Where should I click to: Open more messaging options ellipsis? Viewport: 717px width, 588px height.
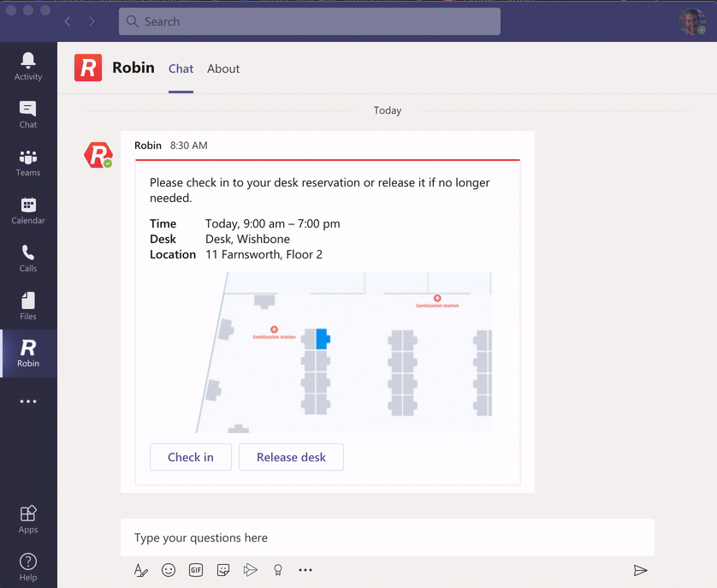(x=305, y=570)
